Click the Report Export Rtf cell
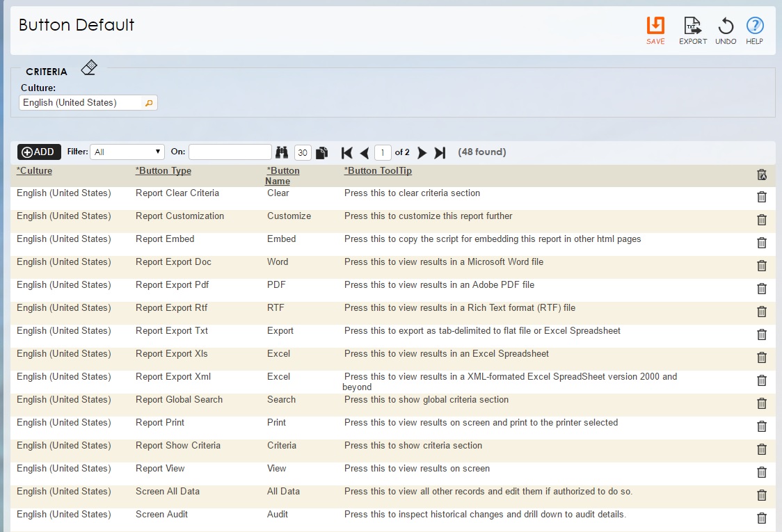Viewport: 782px width, 532px height. 172,307
